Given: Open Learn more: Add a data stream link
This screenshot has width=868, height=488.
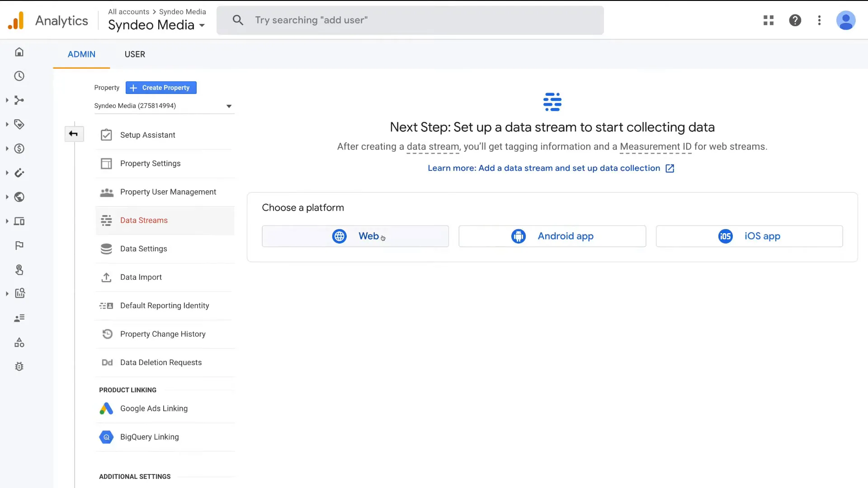Looking at the screenshot, I should point(551,168).
